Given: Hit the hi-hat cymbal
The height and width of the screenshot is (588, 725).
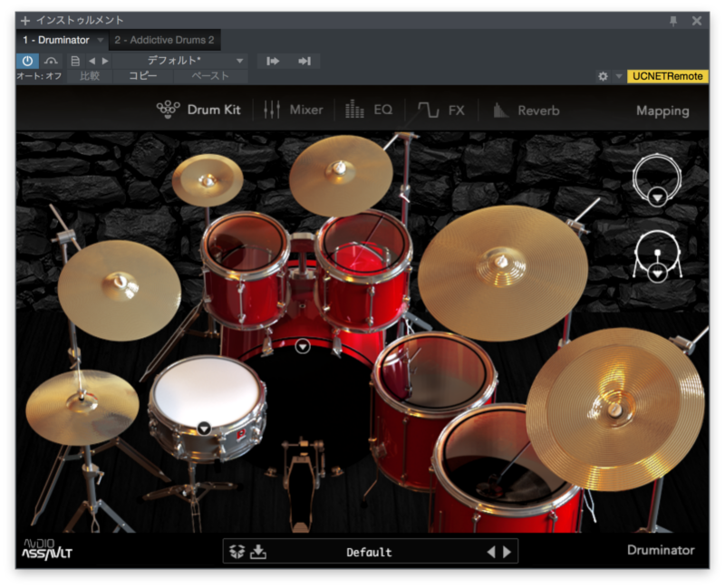Looking at the screenshot, I should pos(82,406).
